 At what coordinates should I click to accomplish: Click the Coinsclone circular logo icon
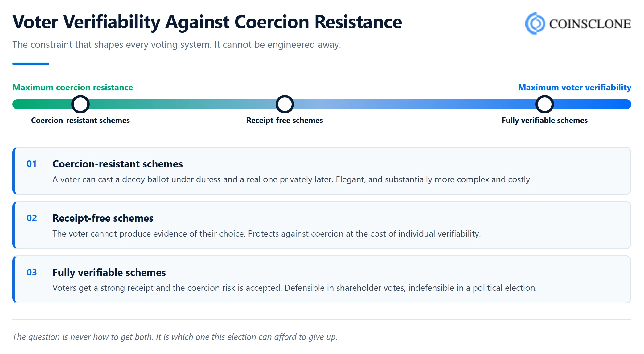point(535,23)
